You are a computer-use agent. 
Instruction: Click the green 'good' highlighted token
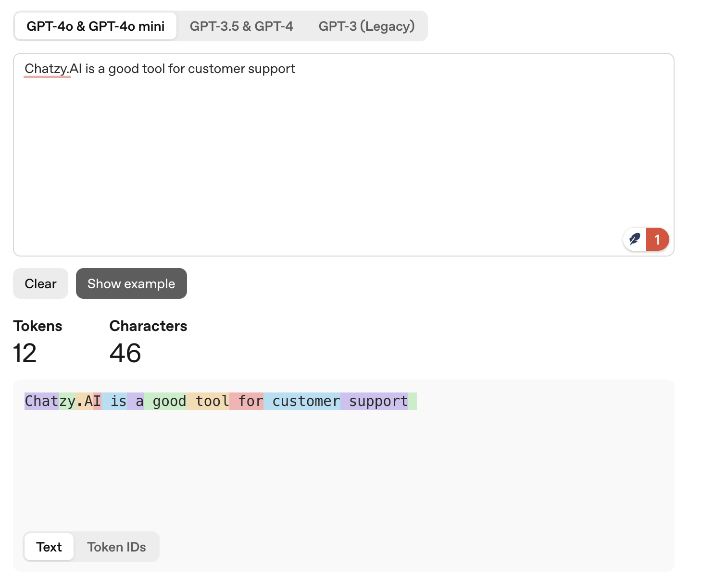166,401
